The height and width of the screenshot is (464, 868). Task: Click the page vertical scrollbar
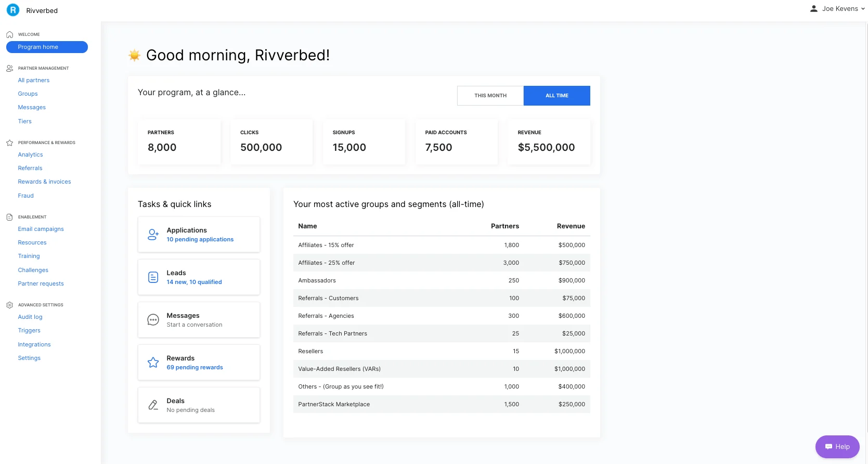coord(866,227)
